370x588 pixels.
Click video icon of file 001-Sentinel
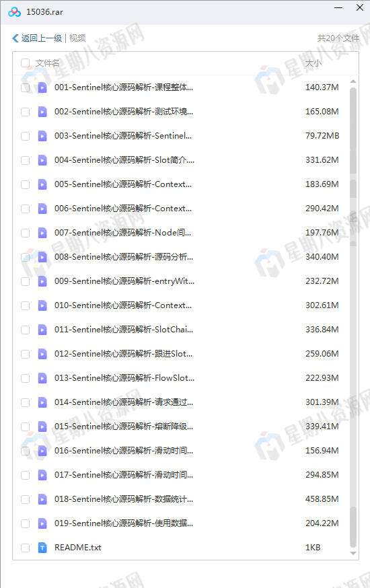tap(42, 87)
